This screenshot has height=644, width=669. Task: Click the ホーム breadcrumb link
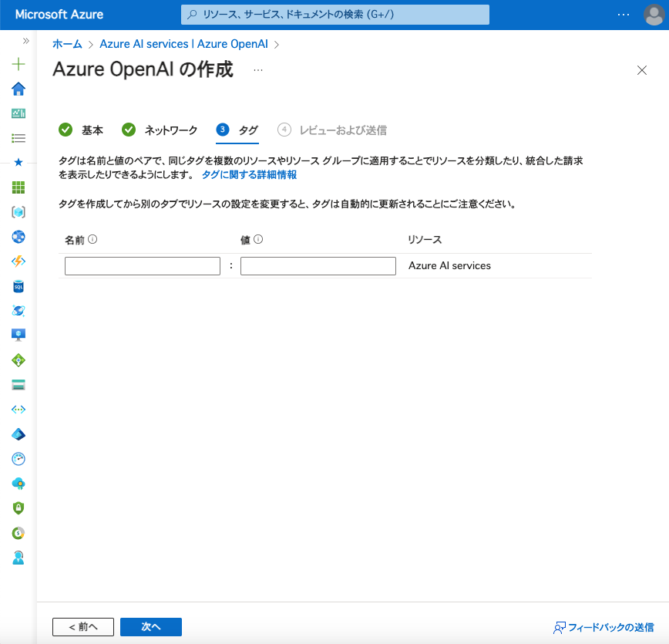[x=67, y=44]
